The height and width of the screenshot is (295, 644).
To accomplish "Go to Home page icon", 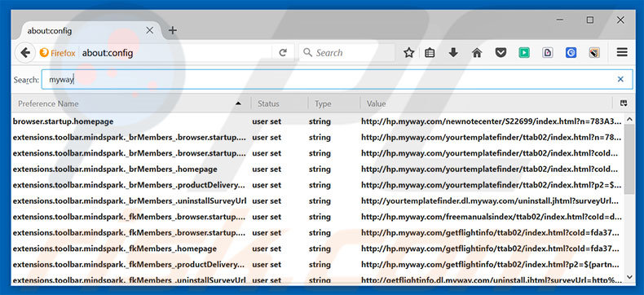I will pos(476,52).
